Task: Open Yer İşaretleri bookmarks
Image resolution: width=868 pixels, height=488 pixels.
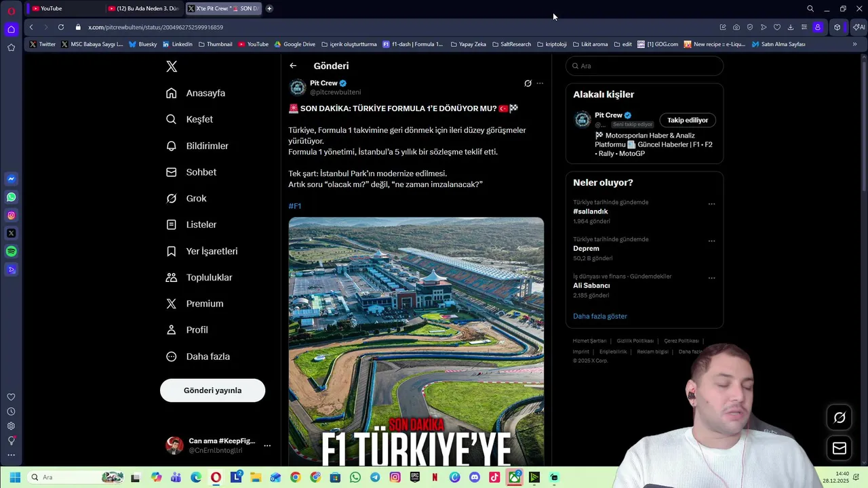Action: coord(201,251)
